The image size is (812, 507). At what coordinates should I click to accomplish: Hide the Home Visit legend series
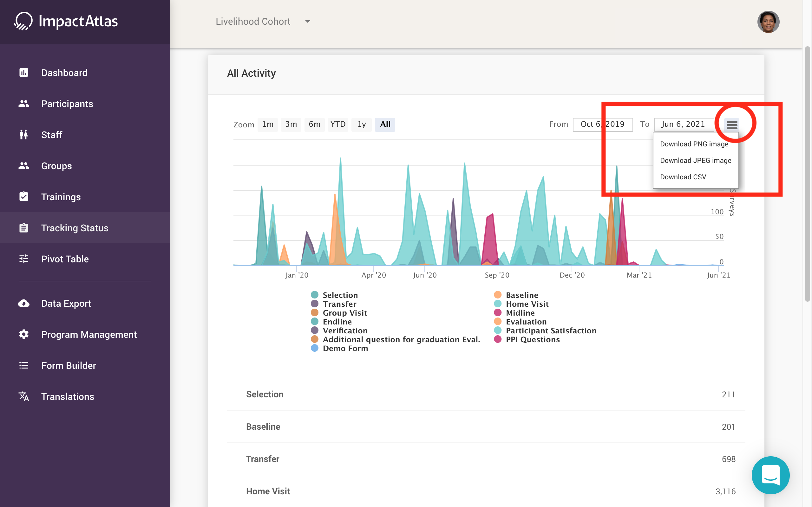[527, 304]
